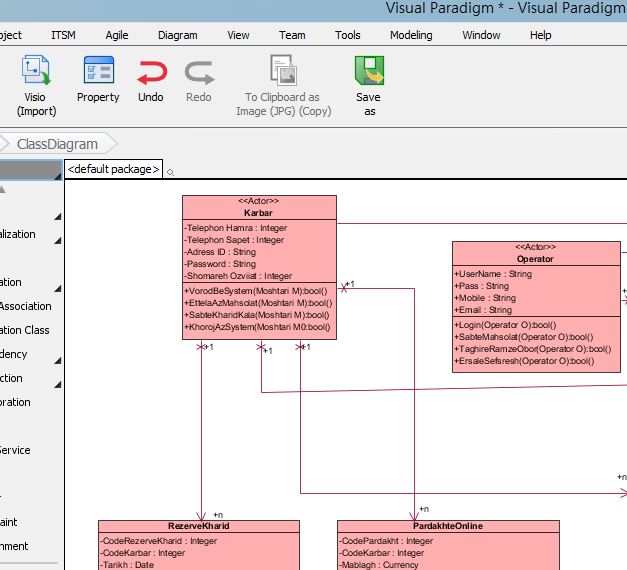627x570 pixels.
Task: Open the View menu
Action: coord(238,35)
